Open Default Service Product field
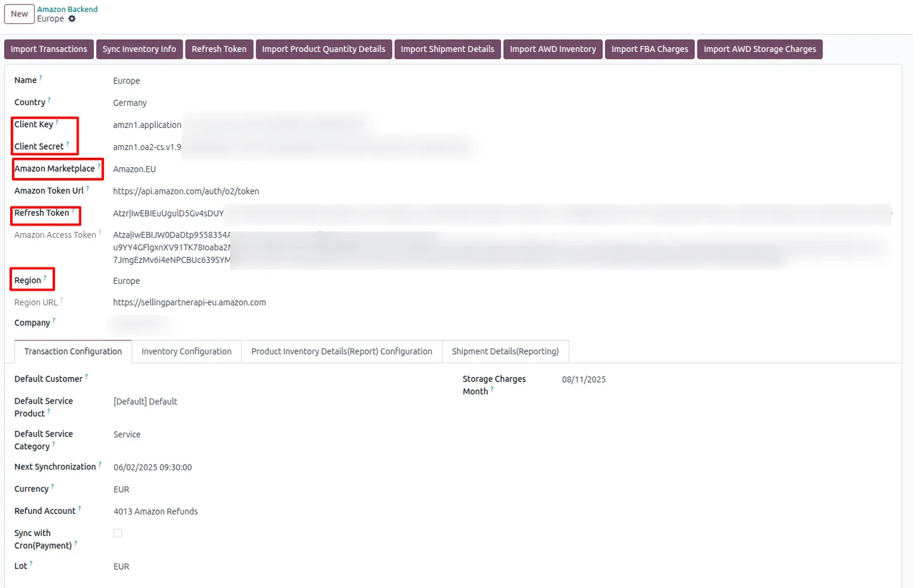This screenshot has width=913, height=588. tap(145, 402)
